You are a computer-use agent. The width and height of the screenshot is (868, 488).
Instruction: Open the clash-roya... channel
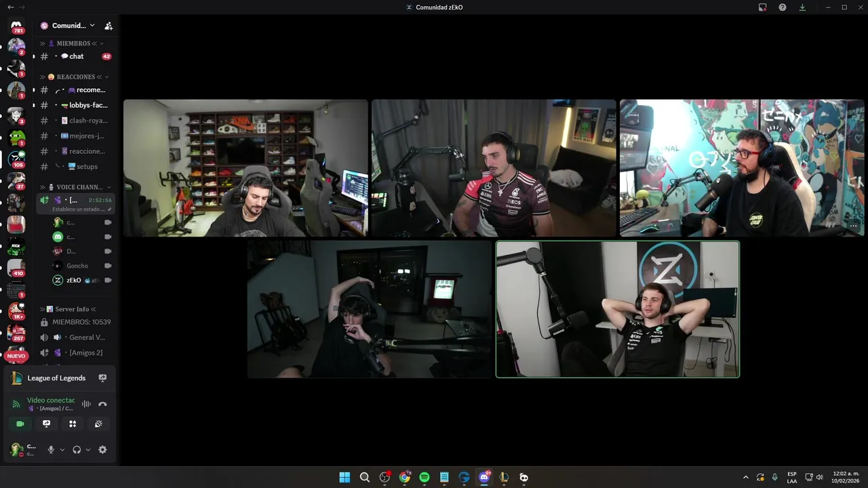point(75,121)
